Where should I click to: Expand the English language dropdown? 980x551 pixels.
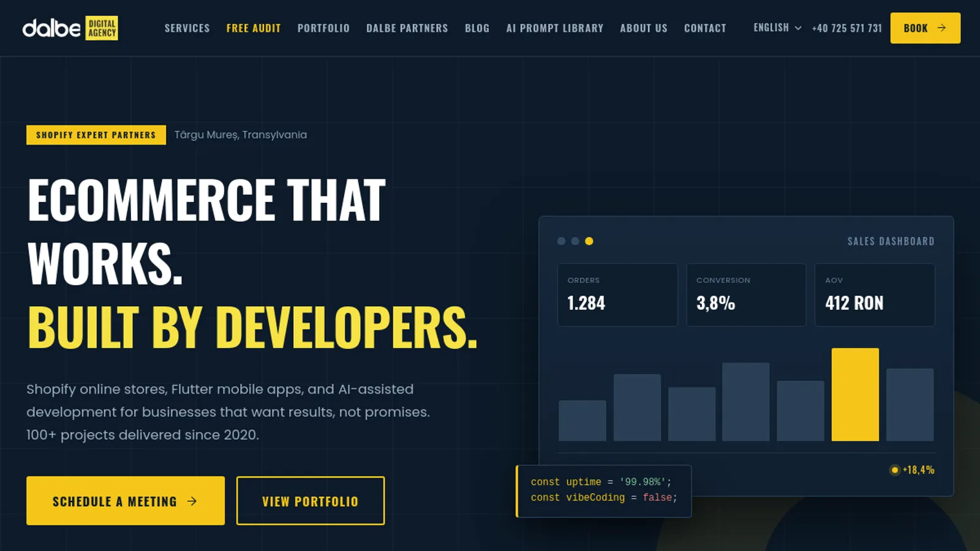(777, 28)
